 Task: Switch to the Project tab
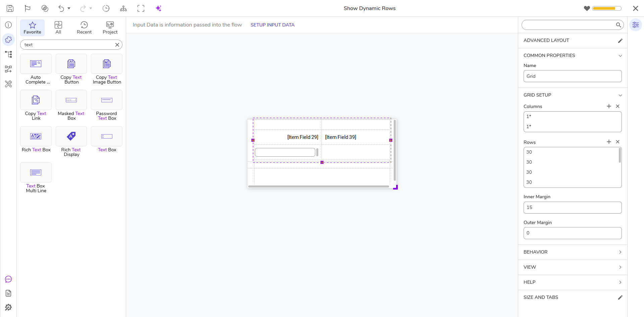110,28
